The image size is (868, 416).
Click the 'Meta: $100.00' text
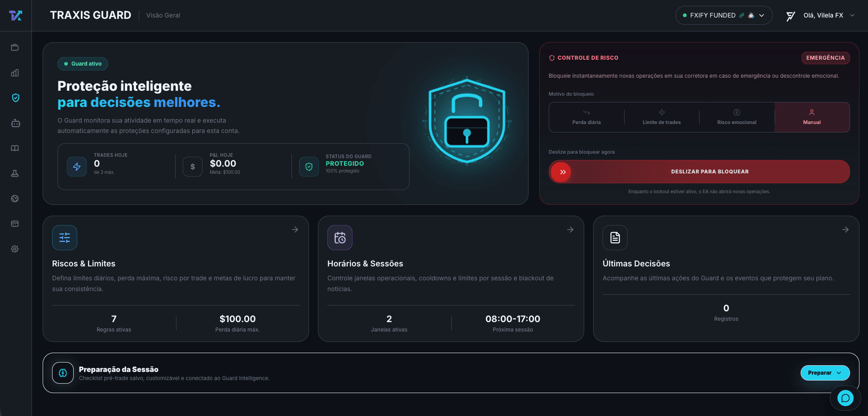pyautogui.click(x=225, y=173)
